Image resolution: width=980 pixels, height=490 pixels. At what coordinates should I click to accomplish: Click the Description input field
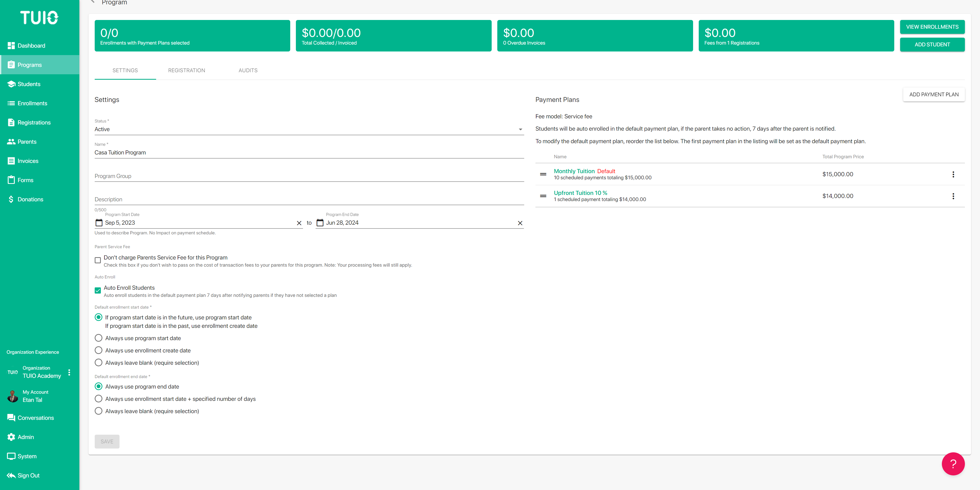coord(309,199)
